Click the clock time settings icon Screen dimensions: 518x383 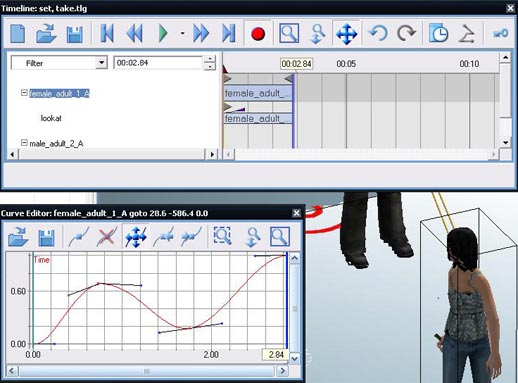tap(438, 33)
